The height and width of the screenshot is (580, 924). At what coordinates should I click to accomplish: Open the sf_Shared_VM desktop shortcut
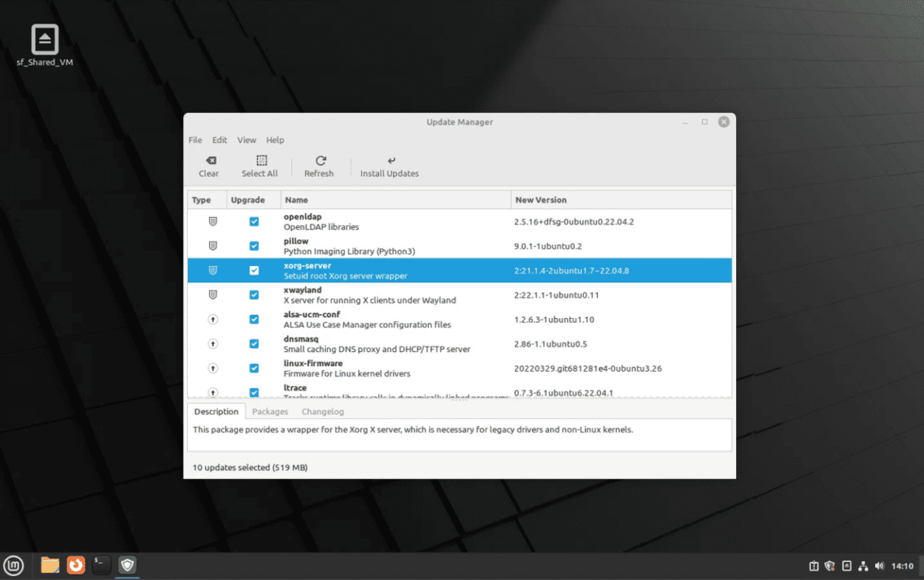43,39
